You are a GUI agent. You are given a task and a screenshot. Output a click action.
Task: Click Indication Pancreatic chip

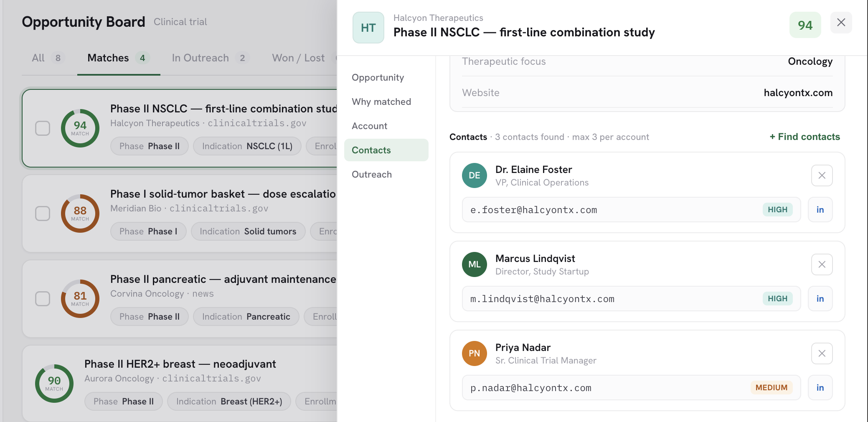246,317
